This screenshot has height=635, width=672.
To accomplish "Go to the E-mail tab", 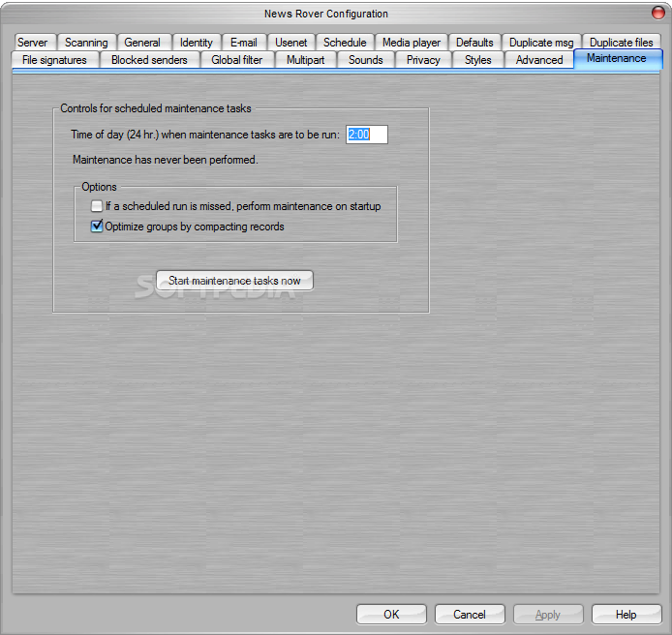I will point(244,43).
